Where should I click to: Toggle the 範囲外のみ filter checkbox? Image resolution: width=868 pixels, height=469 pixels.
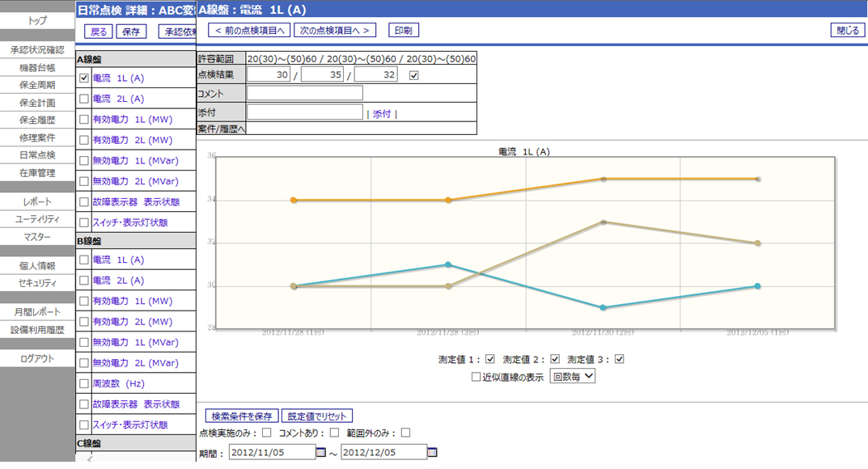point(405,433)
